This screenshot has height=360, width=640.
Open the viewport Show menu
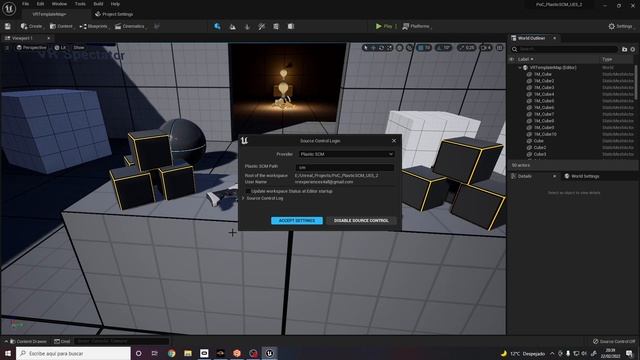tap(79, 48)
